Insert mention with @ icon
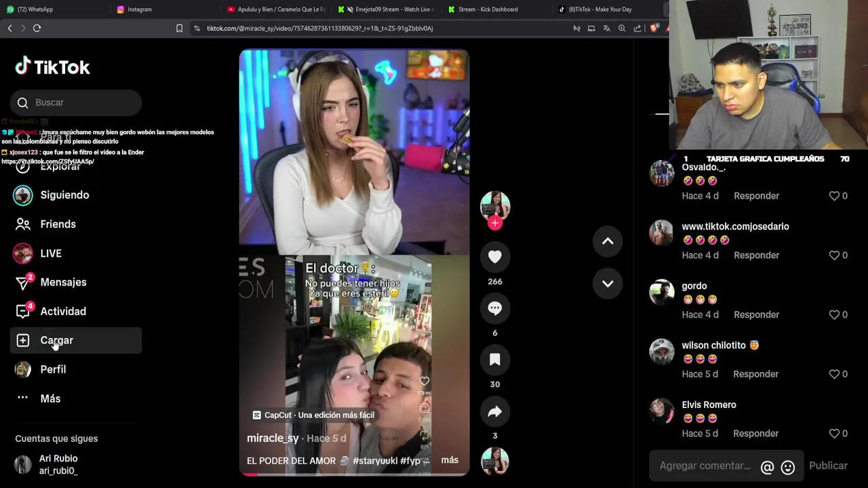The width and height of the screenshot is (868, 488). [767, 467]
